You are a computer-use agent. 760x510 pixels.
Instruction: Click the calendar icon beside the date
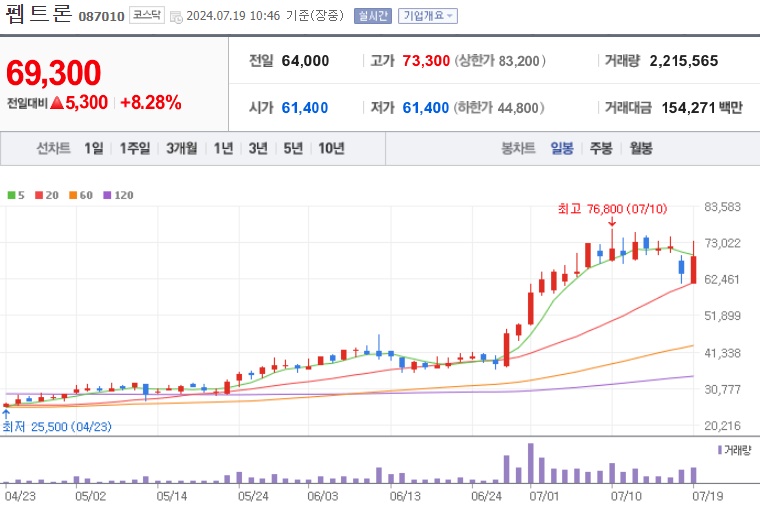click(176, 17)
